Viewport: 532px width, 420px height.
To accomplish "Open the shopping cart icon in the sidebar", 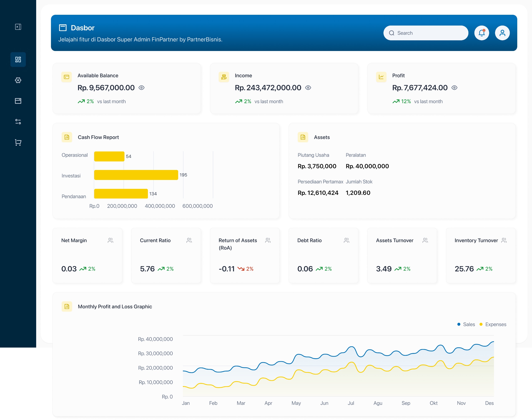I will click(18, 142).
